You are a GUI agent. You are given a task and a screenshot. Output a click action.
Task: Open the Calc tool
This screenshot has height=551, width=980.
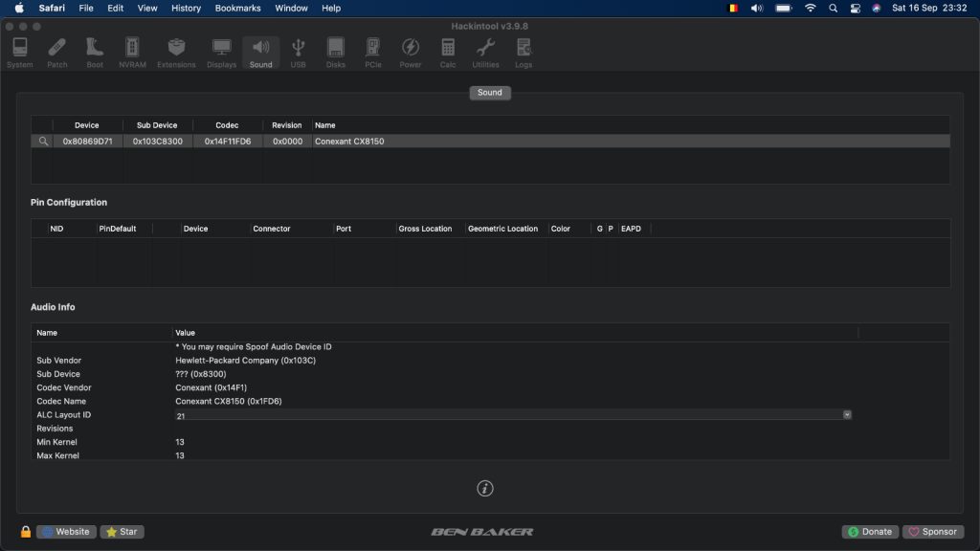point(448,53)
